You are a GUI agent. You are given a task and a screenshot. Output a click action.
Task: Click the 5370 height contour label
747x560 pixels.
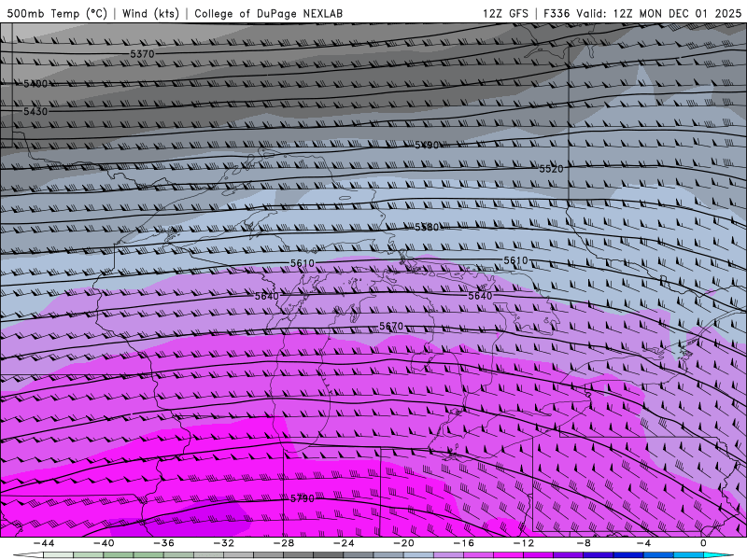(x=142, y=54)
